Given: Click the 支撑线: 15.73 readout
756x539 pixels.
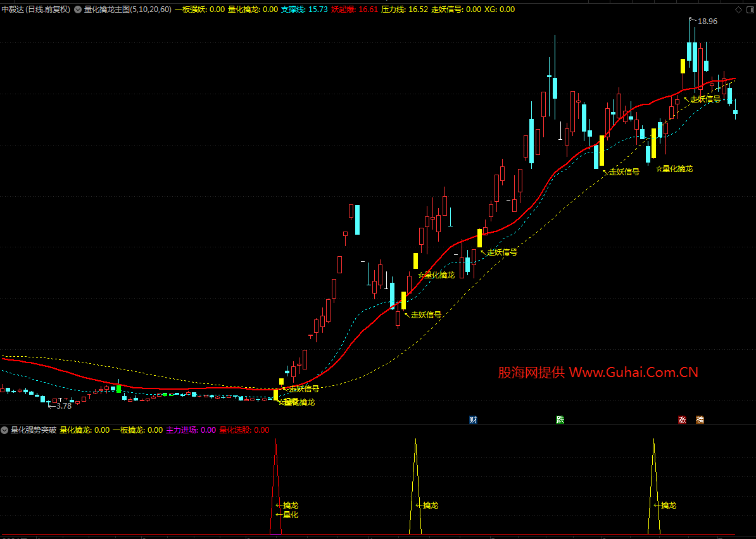Looking at the screenshot, I should coord(304,9).
